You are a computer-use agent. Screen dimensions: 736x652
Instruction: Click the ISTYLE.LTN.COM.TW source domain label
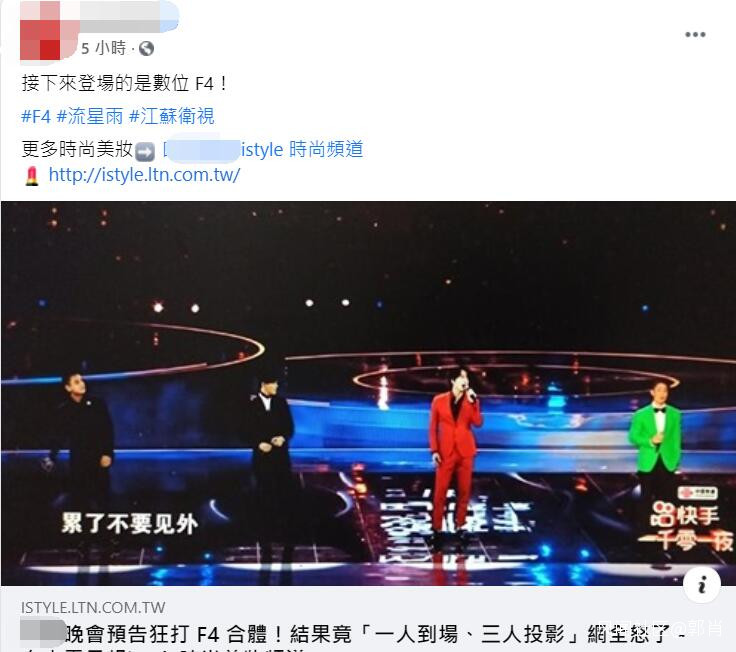(93, 607)
